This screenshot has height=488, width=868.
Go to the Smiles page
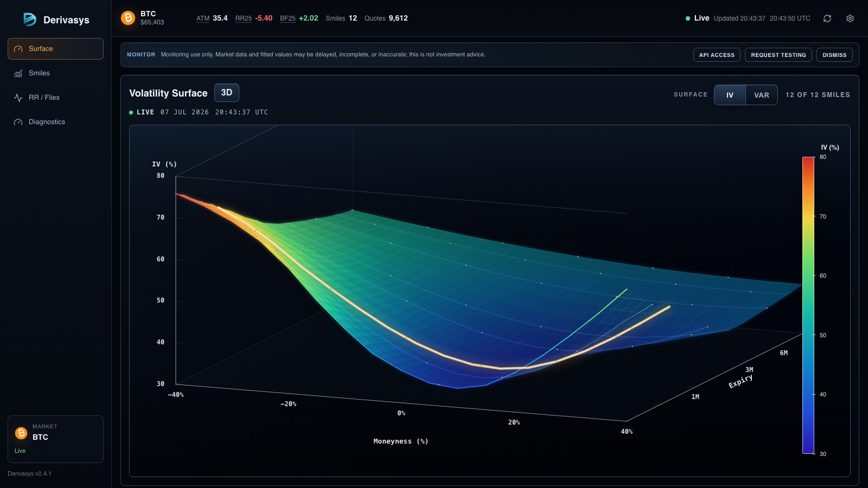tap(55, 73)
